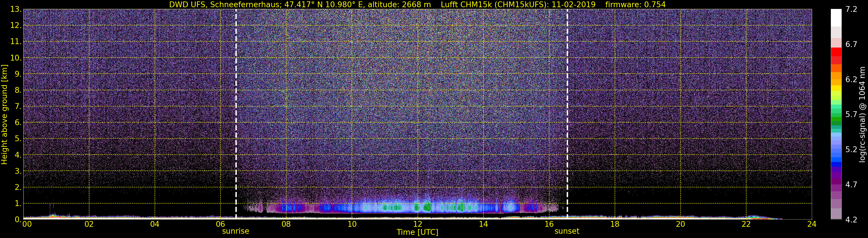Click the 'Height above ground [km]' axis label
868x238 pixels.
coord(4,114)
